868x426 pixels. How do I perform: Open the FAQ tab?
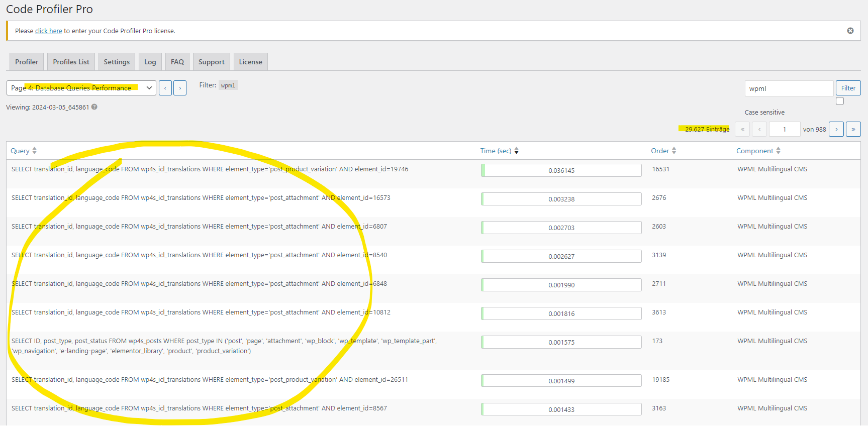(x=177, y=62)
